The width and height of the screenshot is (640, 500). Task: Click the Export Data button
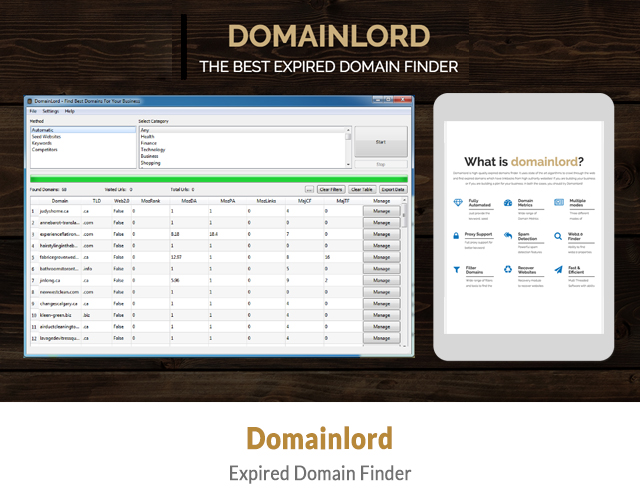pos(392,189)
